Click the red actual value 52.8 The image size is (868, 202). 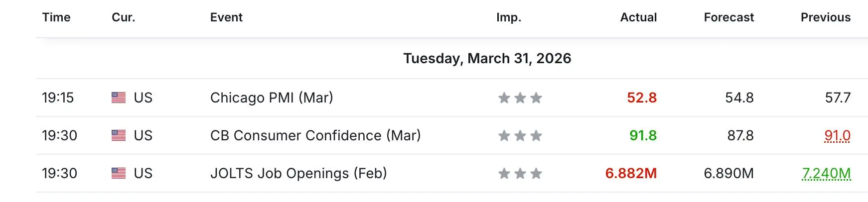click(x=642, y=98)
